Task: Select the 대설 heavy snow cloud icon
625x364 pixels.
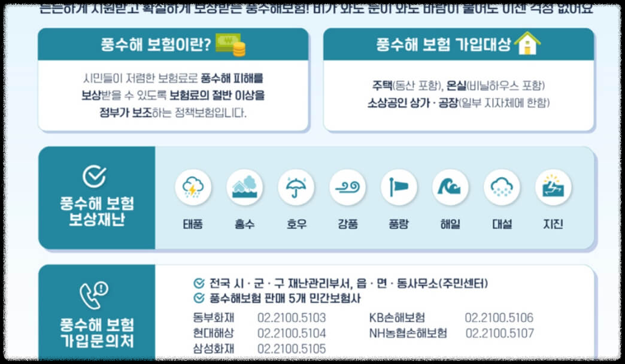Action: tap(502, 189)
